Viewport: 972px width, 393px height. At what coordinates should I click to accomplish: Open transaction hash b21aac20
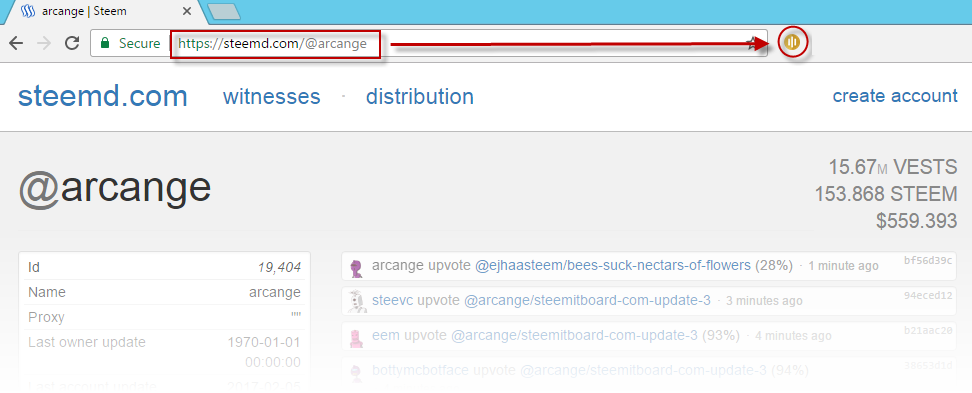point(928,330)
